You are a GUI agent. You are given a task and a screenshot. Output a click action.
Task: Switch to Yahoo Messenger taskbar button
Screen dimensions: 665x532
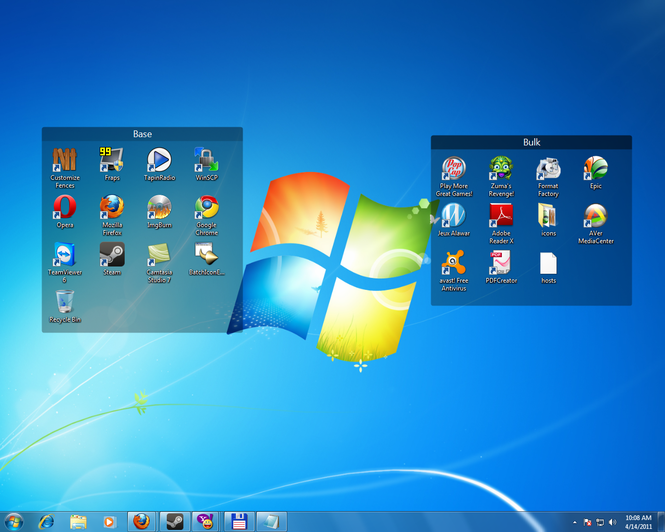point(206,521)
